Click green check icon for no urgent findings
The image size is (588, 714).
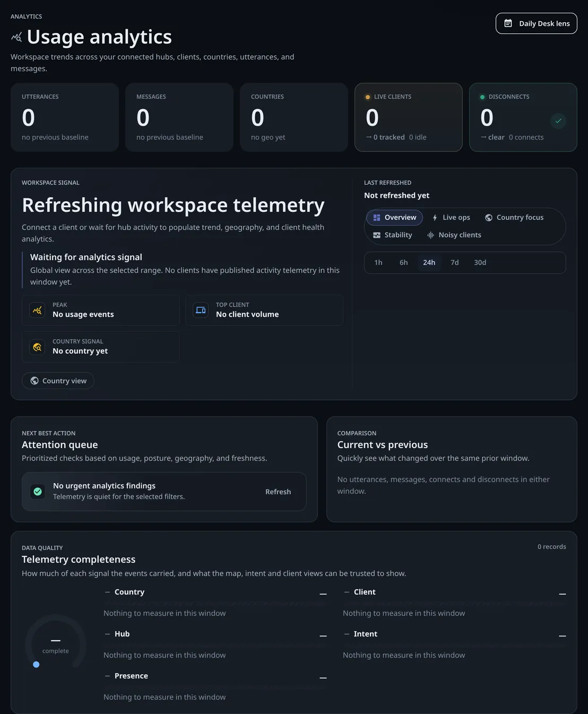coord(38,492)
